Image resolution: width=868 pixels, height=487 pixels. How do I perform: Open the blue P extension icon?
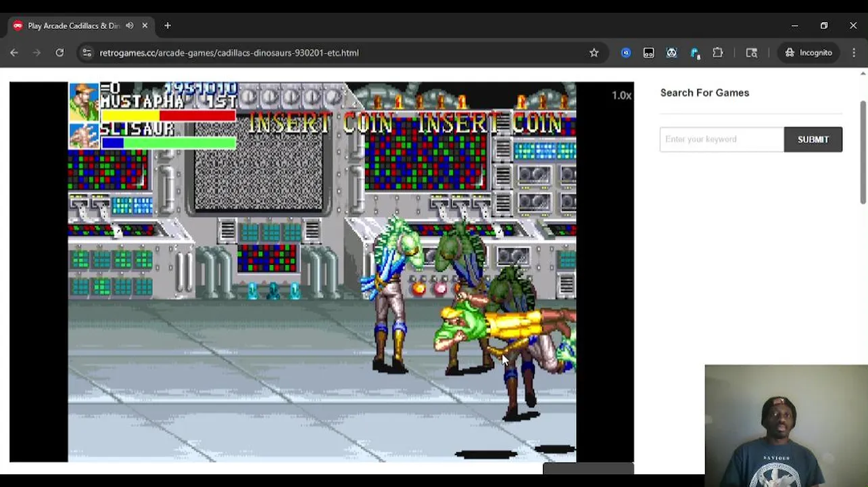point(695,53)
